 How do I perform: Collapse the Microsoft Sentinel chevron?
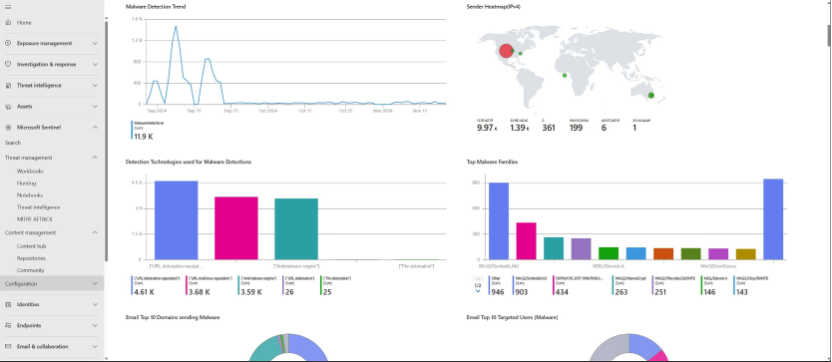coord(95,127)
